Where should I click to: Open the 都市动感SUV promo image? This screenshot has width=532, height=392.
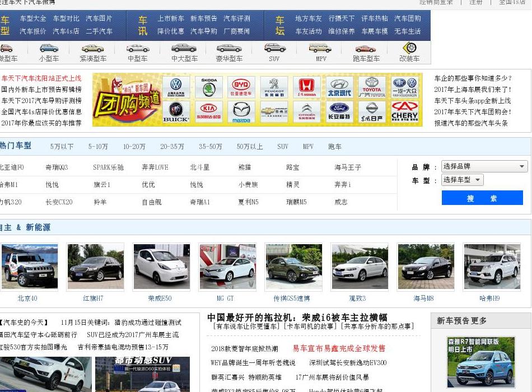pos(142,374)
